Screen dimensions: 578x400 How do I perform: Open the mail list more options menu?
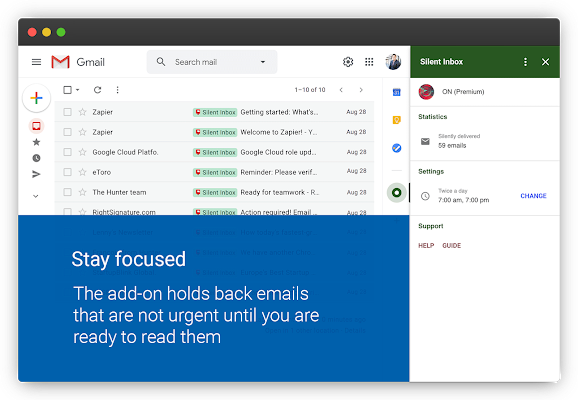(117, 90)
